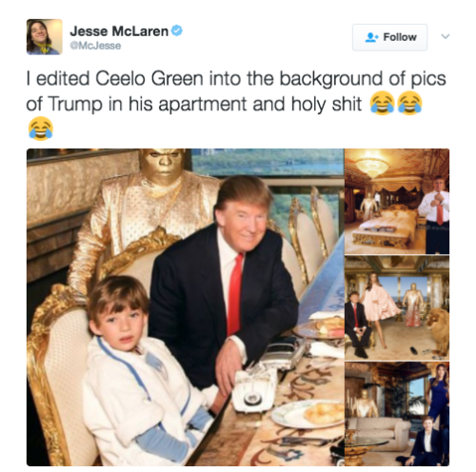The width and height of the screenshot is (476, 472).
Task: Expand the tweet options chevron
Action: (x=446, y=36)
